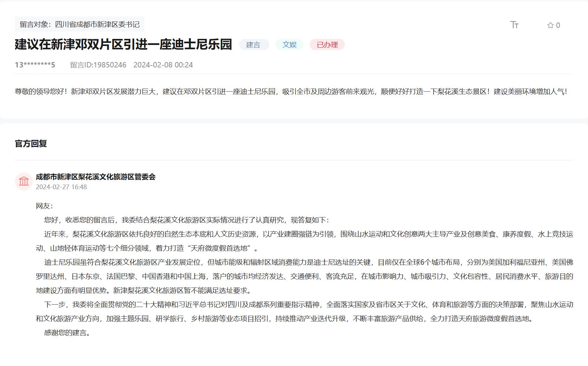Click the red 已办理 status badge
The image size is (588, 366).
click(x=328, y=45)
